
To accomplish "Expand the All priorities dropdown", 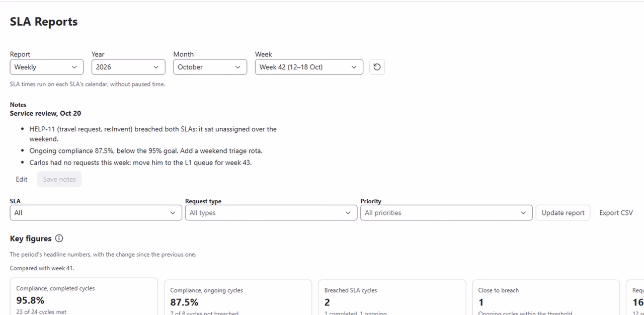I will click(x=446, y=213).
